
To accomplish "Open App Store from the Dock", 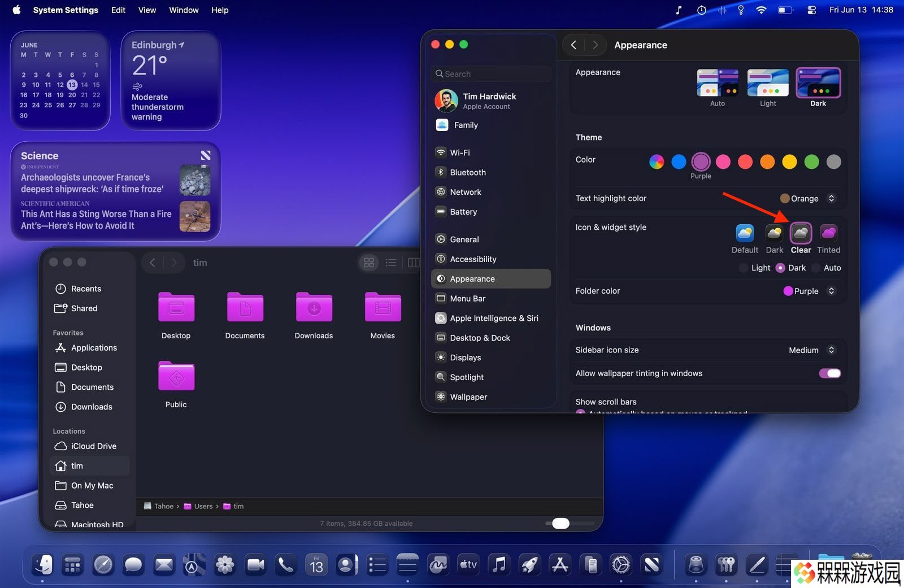I will point(560,564).
